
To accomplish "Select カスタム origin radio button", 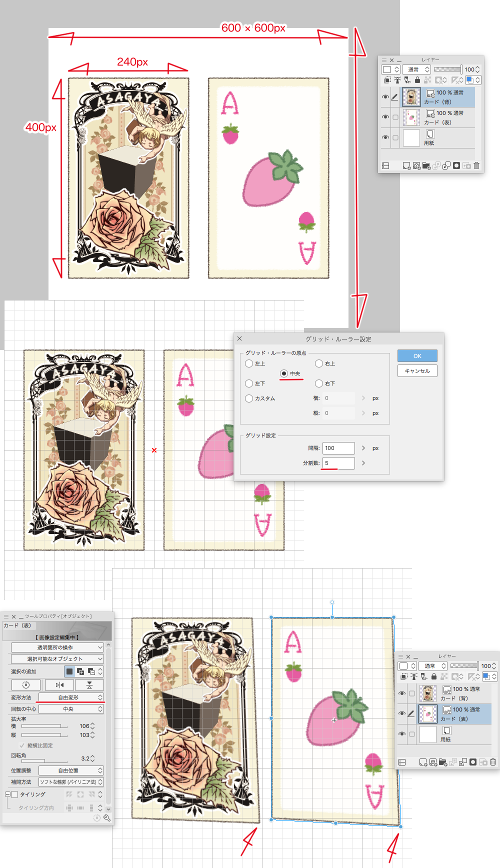I will point(249,398).
